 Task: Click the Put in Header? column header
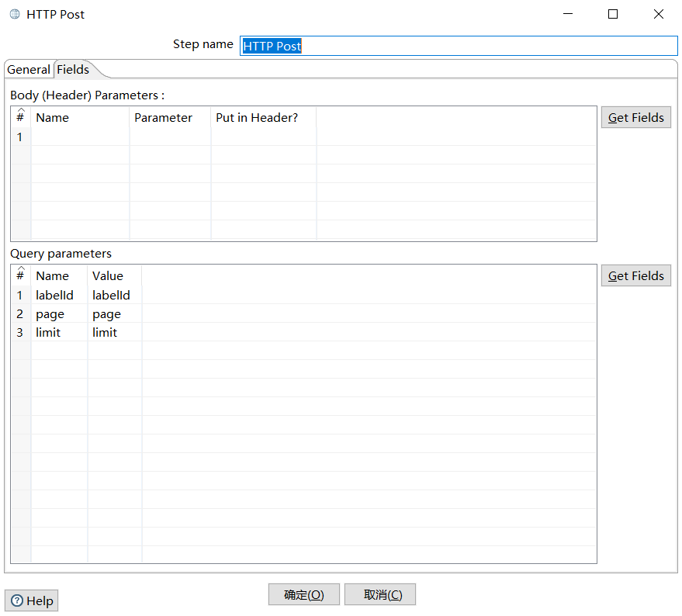tap(264, 117)
